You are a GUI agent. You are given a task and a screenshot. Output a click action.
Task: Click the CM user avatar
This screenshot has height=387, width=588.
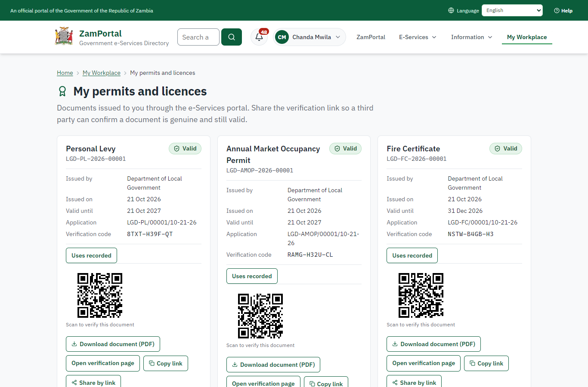coord(282,37)
